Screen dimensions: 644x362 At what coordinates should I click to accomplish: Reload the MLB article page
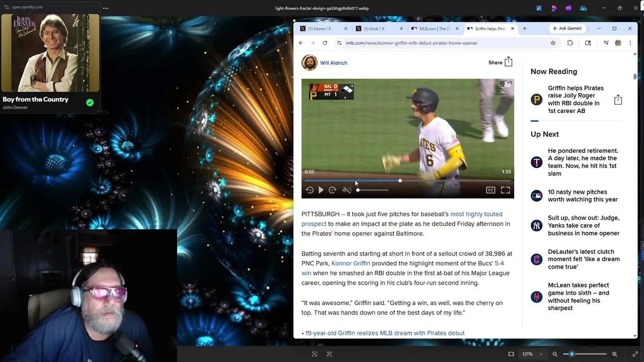pyautogui.click(x=325, y=43)
